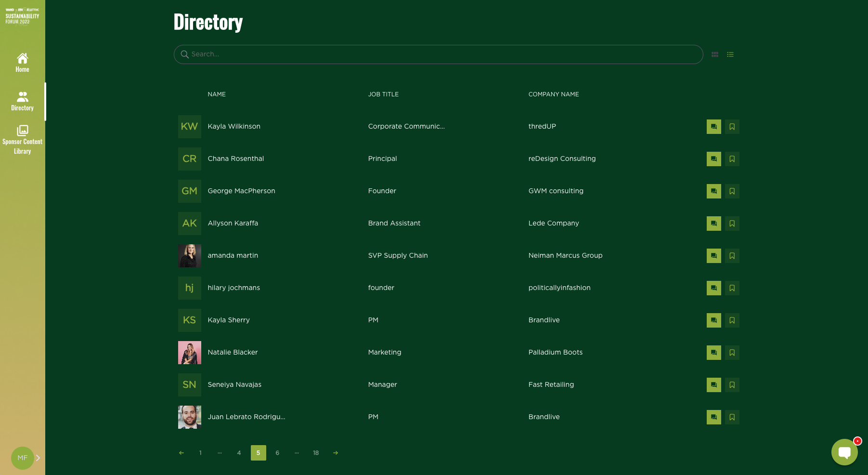This screenshot has width=868, height=475.
Task: Go to Home in sidebar
Action: click(22, 63)
